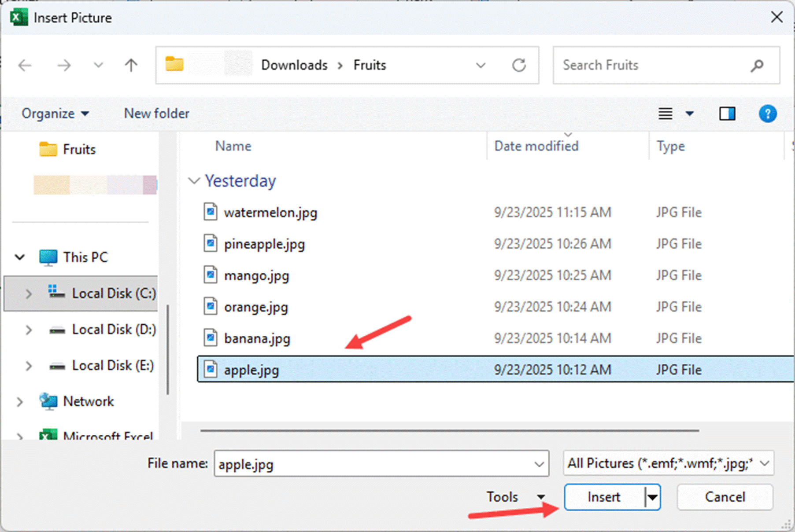This screenshot has width=795, height=532.
Task: Click the Cancel button
Action: pos(725,497)
